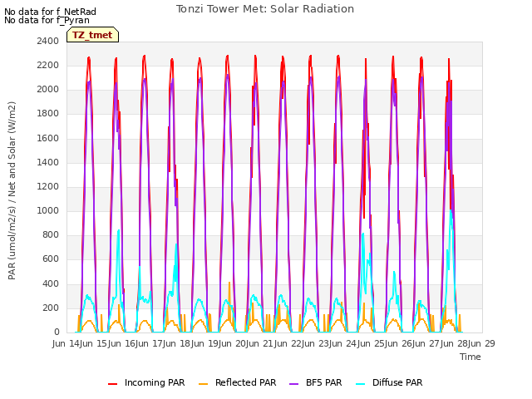This screenshot has width=532, height=399.
Task: Click the 'Jun 22' x-axis date label
Action: (x=287, y=343)
